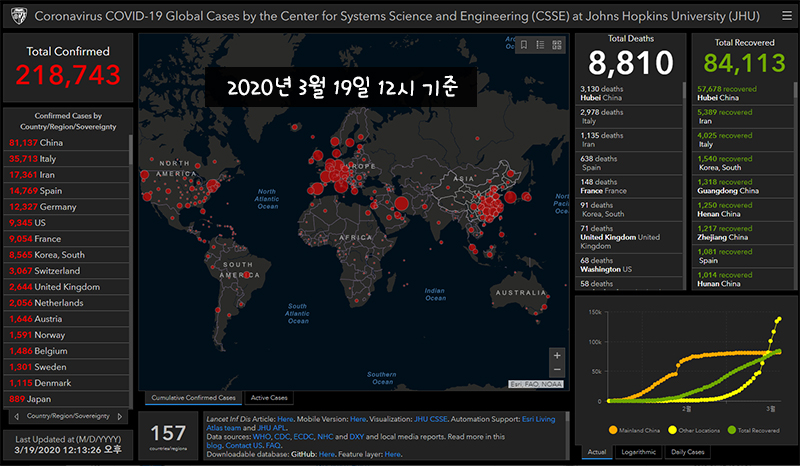Viewport: 800px width, 466px height.
Task: Select the 1,486 Belgium row
Action: pos(66,351)
